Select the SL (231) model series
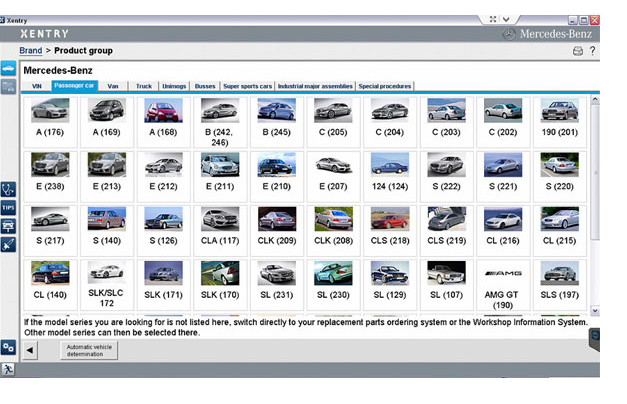This screenshot has height=404, width=627. [x=277, y=285]
